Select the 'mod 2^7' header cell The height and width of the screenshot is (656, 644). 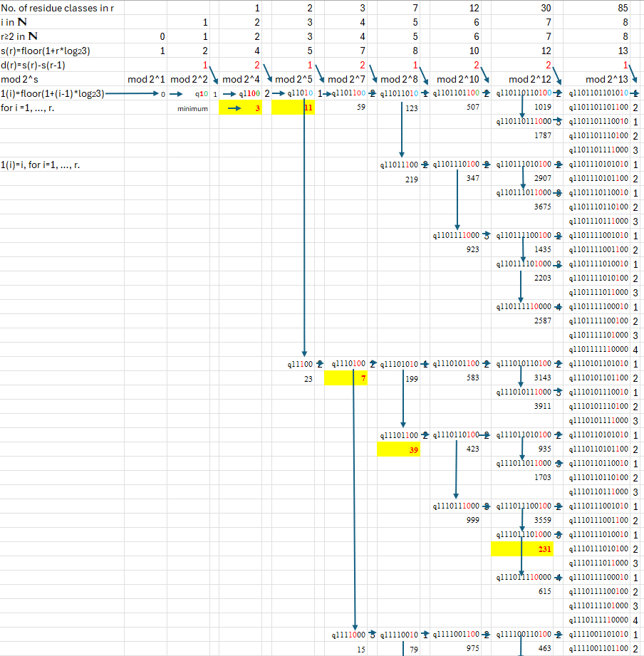pos(346,80)
